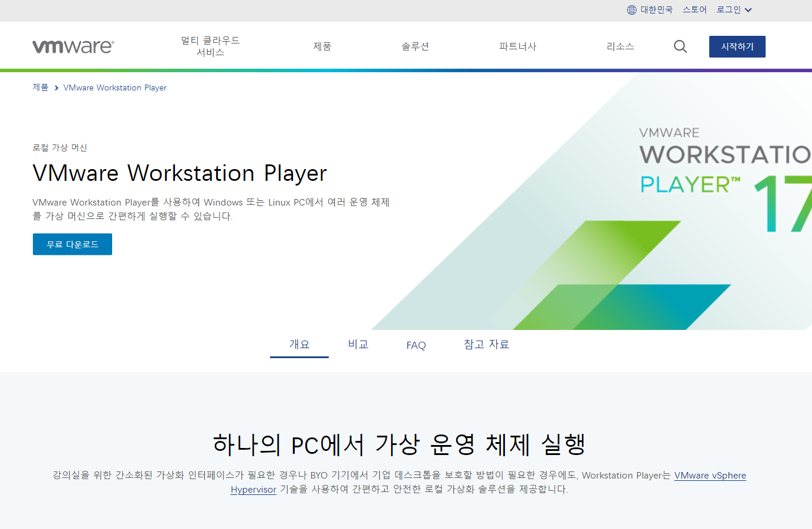Go to VMware logo home

pyautogui.click(x=73, y=46)
